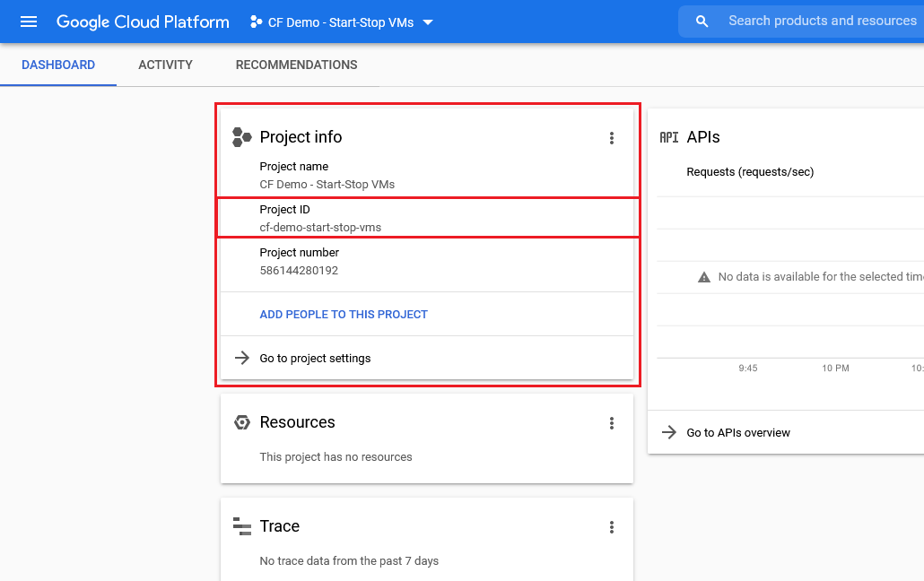The height and width of the screenshot is (581, 924).
Task: Click the Go to project settings arrow
Action: click(241, 358)
